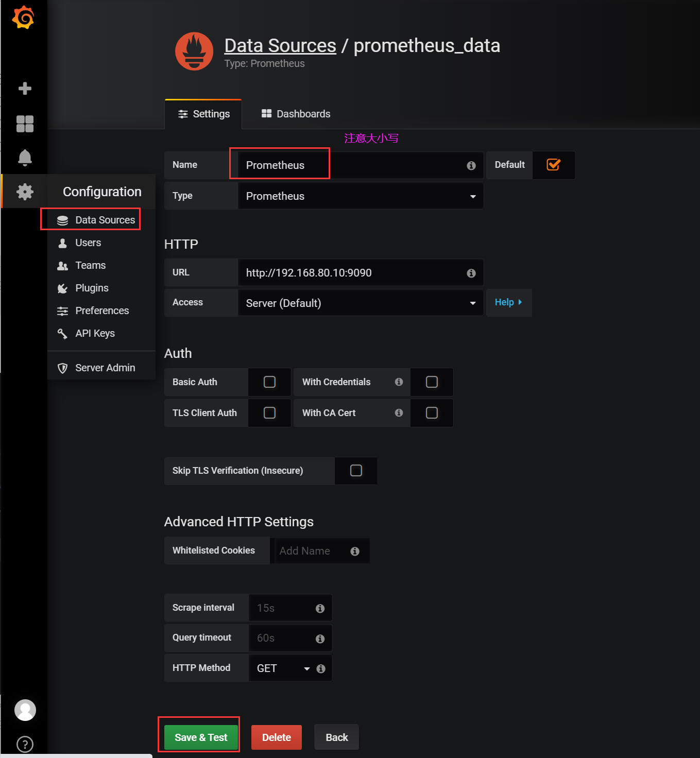Show info for With CA Cert

(399, 412)
